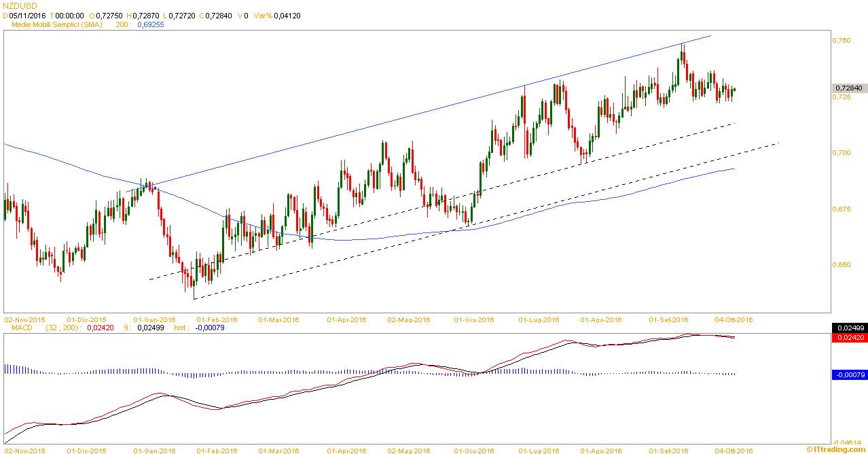Viewport: 868px width, 454px height.
Task: Click the MACD hist value in indicator header
Action: coord(209,328)
